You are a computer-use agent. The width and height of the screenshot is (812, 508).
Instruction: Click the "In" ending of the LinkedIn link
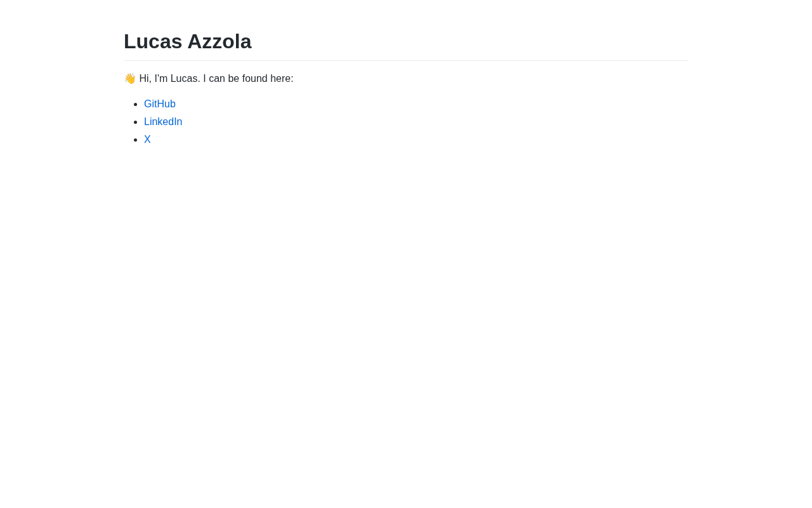click(178, 122)
